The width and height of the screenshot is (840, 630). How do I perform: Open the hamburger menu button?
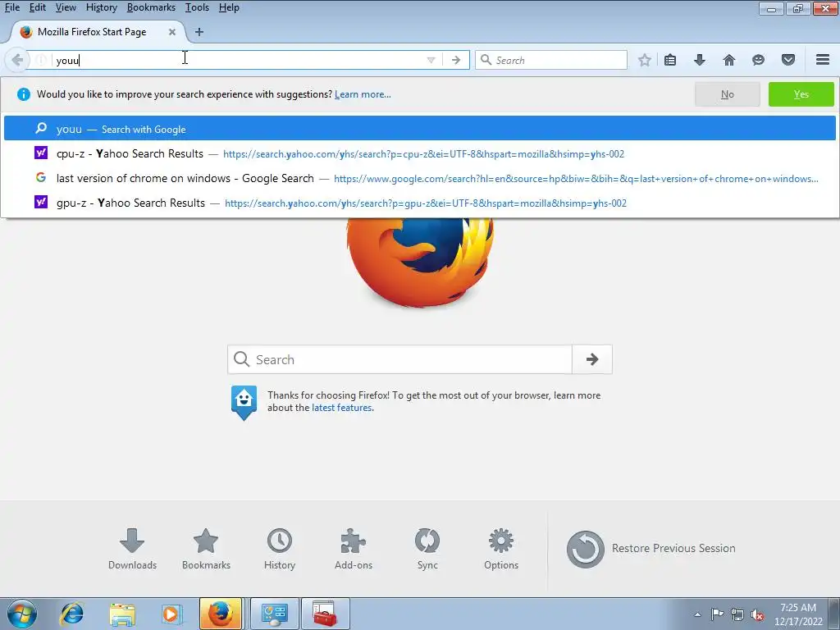coord(823,59)
